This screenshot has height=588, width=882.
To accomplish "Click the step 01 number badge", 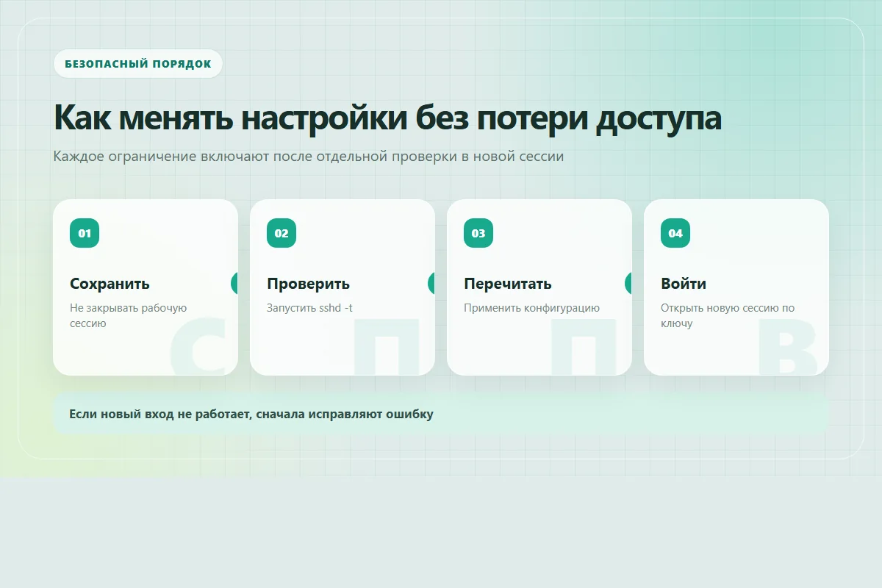I will [x=85, y=233].
